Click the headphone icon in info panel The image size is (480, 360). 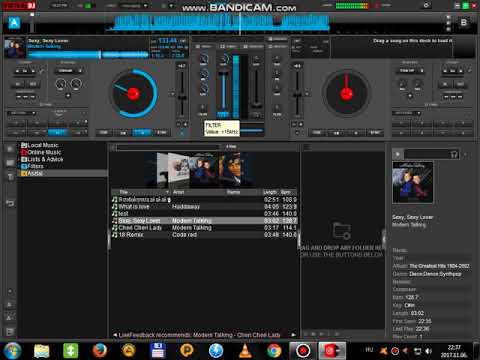coord(454,154)
